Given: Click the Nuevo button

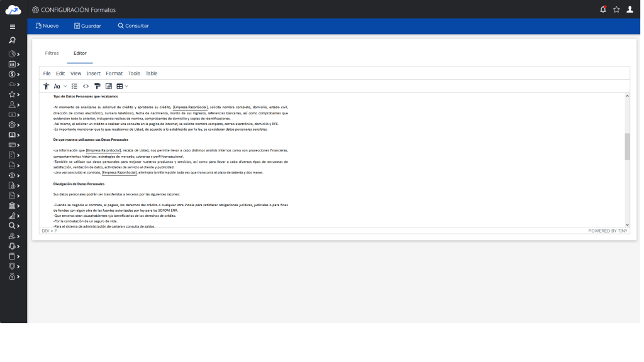Looking at the screenshot, I should [x=47, y=26].
